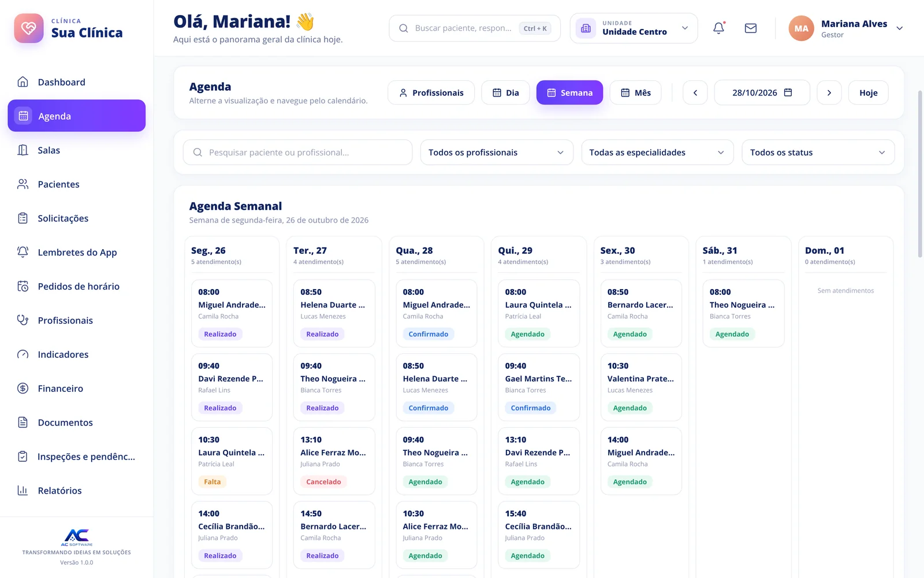The width and height of the screenshot is (924, 578).
Task: Open Todos os profissionais dropdown
Action: click(497, 153)
